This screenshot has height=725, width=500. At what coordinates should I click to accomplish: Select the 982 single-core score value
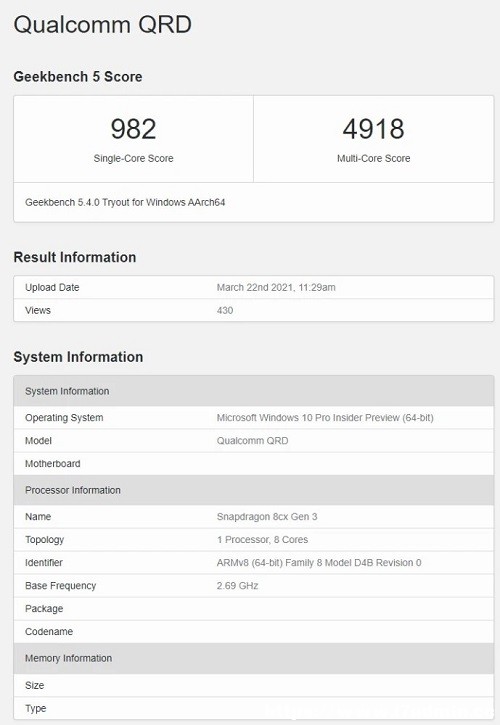(x=133, y=129)
